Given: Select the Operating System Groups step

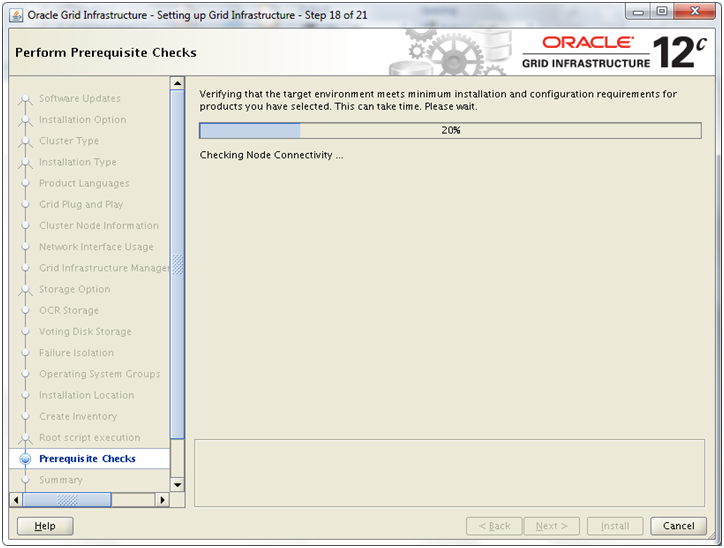Looking at the screenshot, I should pos(100,374).
